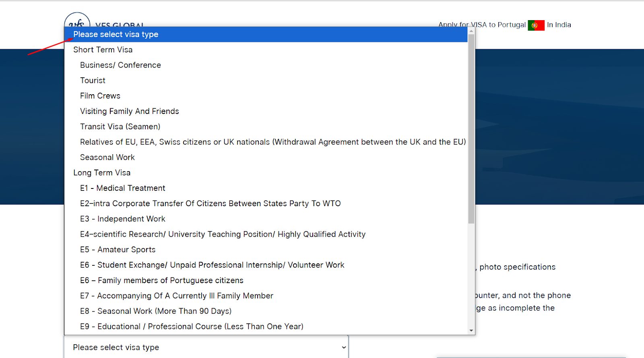The image size is (644, 358).
Task: Click the Portugal flag icon
Action: [x=536, y=25]
